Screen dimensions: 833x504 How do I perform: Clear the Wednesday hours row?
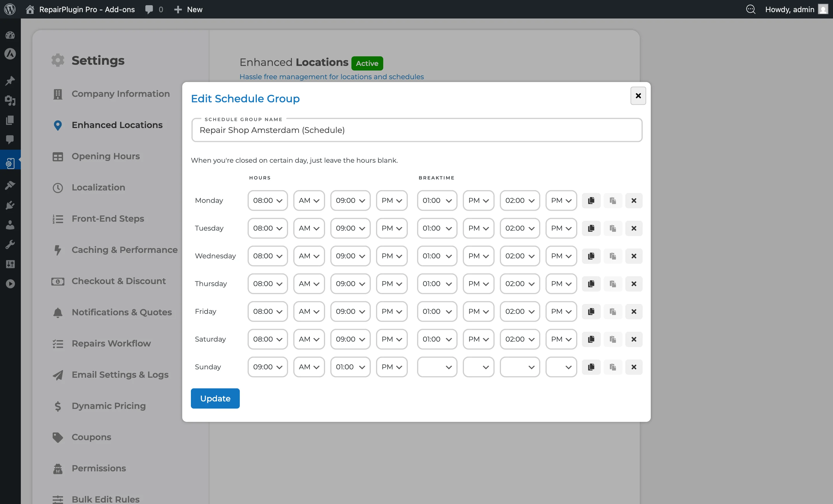(x=633, y=256)
